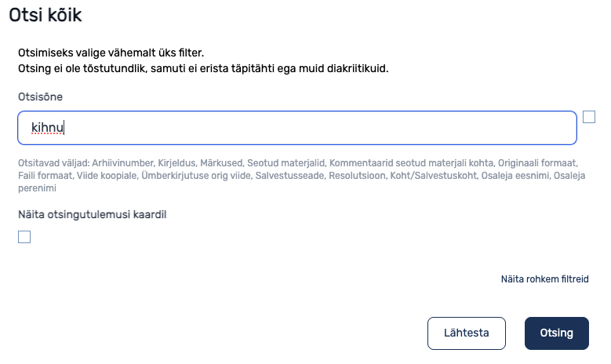611x364 pixels.
Task: Click Arhiivinumber in the searchable fields hint
Action: pyautogui.click(x=122, y=163)
